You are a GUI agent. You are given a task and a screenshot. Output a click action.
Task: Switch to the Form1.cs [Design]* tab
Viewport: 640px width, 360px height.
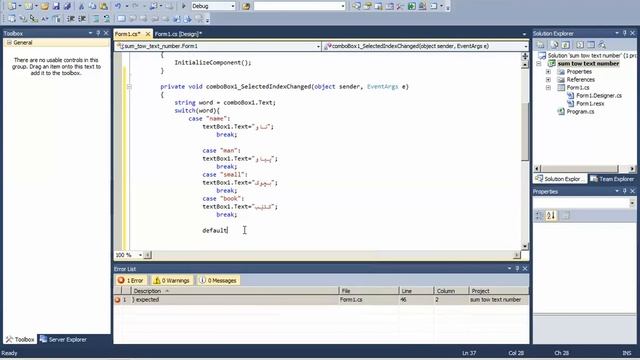[x=178, y=34]
